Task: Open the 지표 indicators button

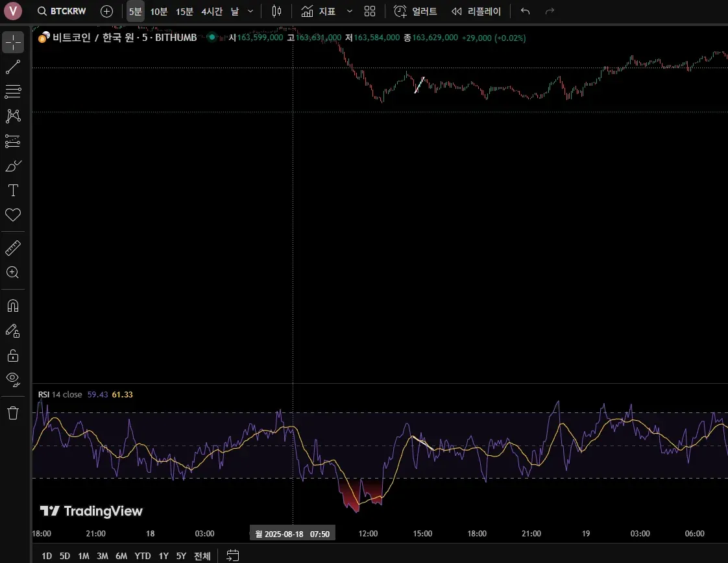Action: coord(319,11)
